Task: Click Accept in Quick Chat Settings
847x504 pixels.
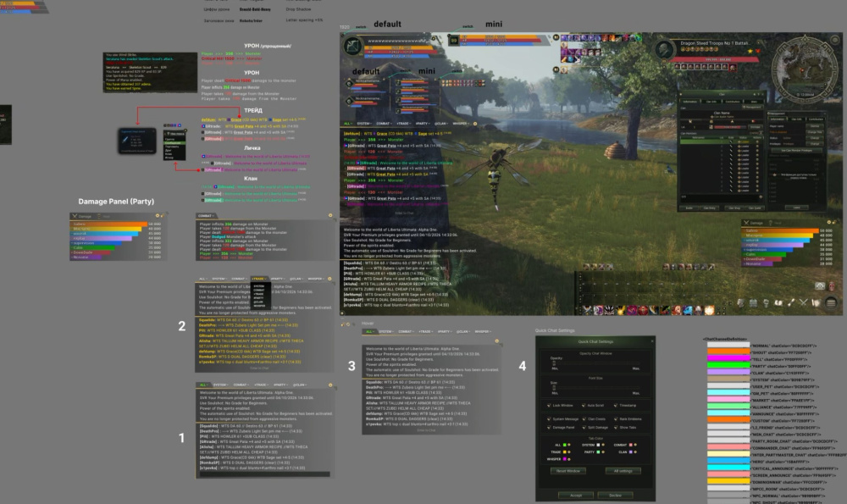Action: coord(576,496)
